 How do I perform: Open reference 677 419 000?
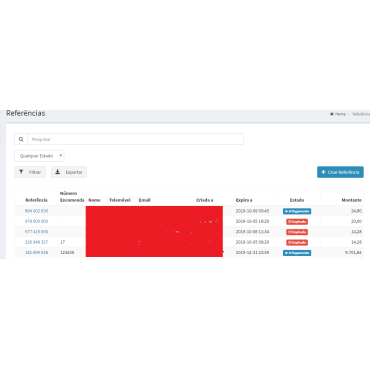pos(36,232)
